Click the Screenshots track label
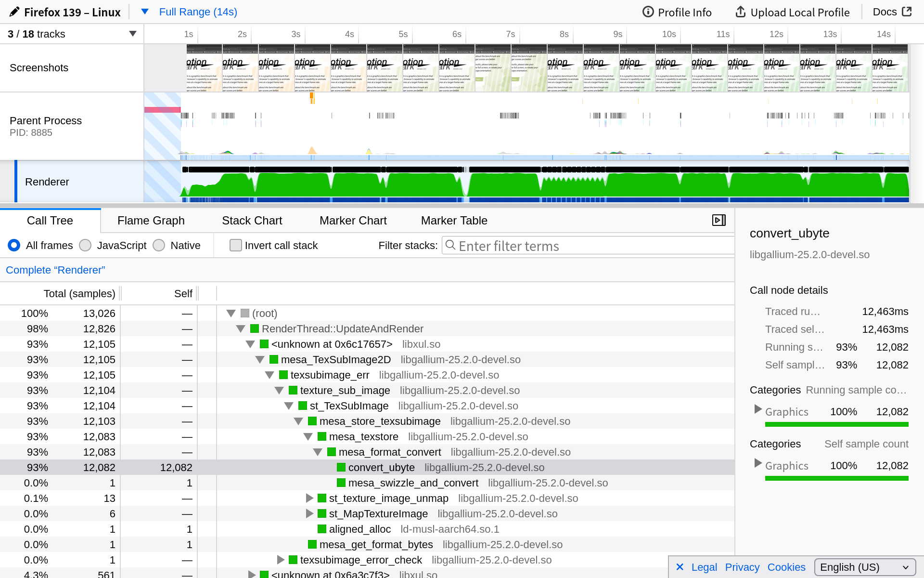 click(39, 68)
